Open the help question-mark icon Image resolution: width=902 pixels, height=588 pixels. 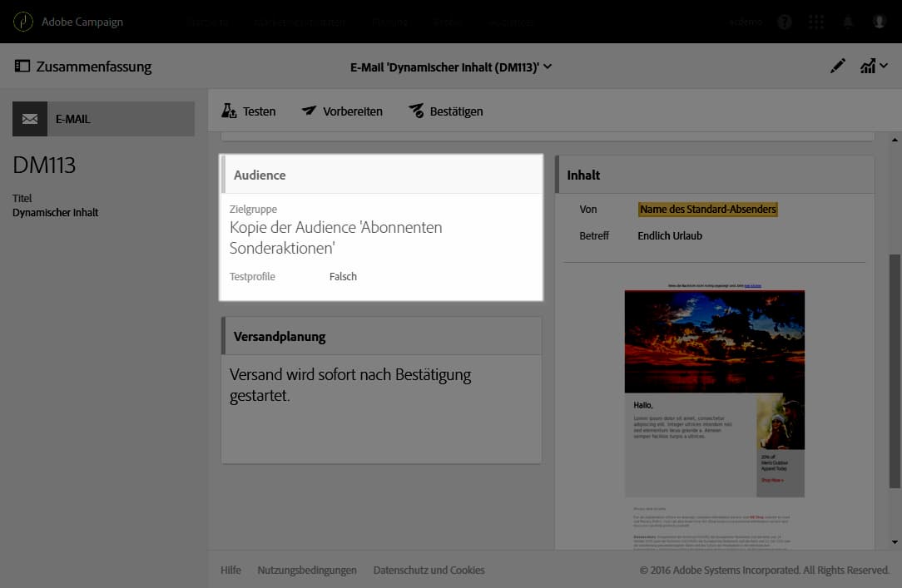(784, 22)
